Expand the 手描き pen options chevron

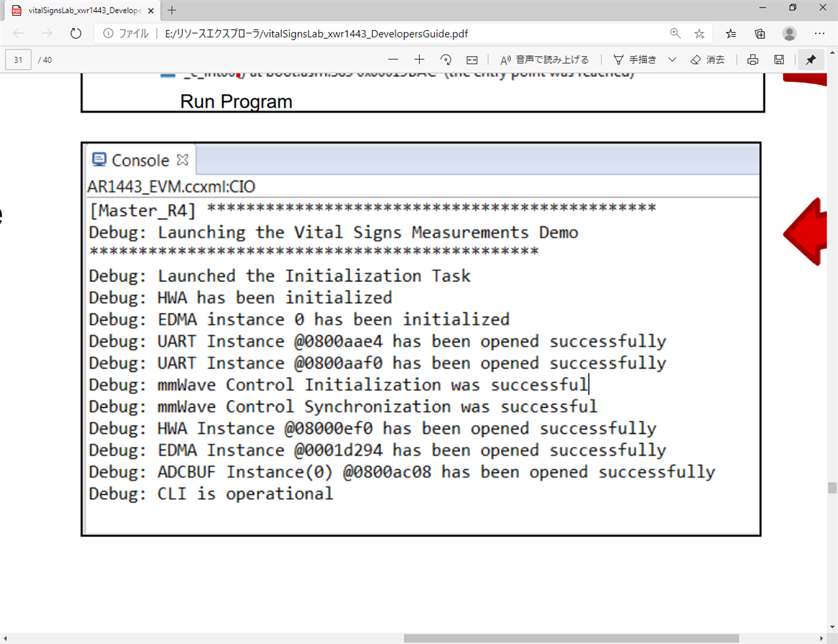pyautogui.click(x=672, y=59)
